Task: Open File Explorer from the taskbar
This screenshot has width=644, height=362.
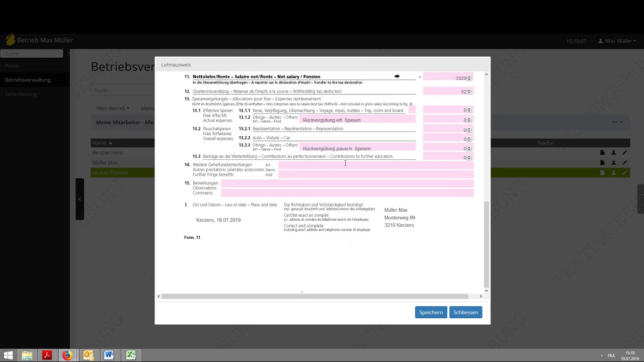Action: tap(27, 355)
